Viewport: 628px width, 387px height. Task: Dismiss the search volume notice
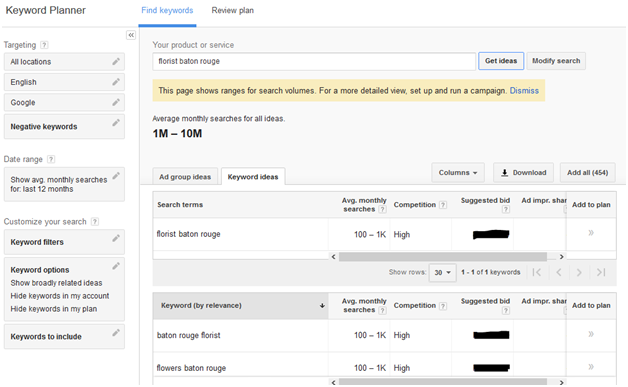click(x=524, y=91)
